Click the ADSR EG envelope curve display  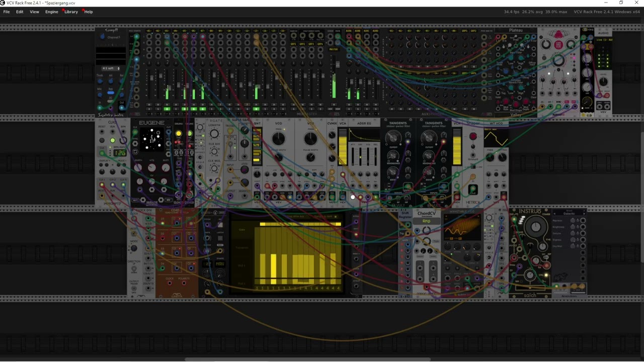coord(365,134)
